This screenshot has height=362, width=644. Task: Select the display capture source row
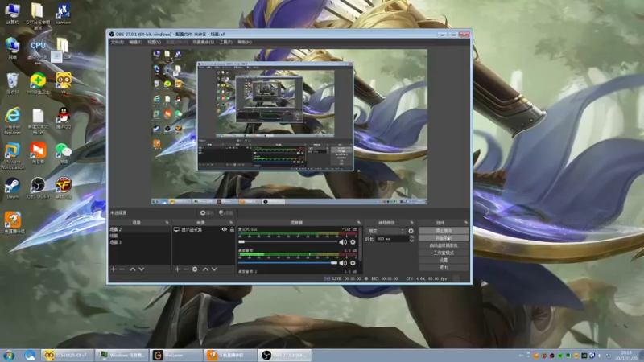point(204,229)
